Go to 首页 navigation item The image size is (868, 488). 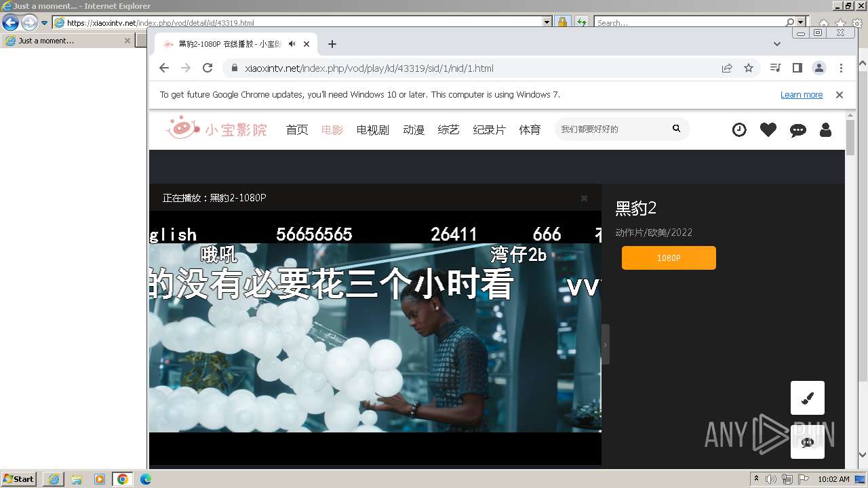pyautogui.click(x=297, y=129)
